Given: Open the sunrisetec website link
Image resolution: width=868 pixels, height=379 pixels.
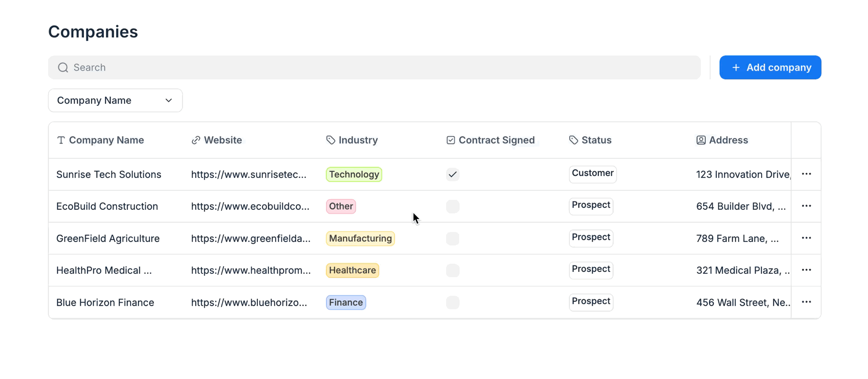Looking at the screenshot, I should pyautogui.click(x=249, y=174).
